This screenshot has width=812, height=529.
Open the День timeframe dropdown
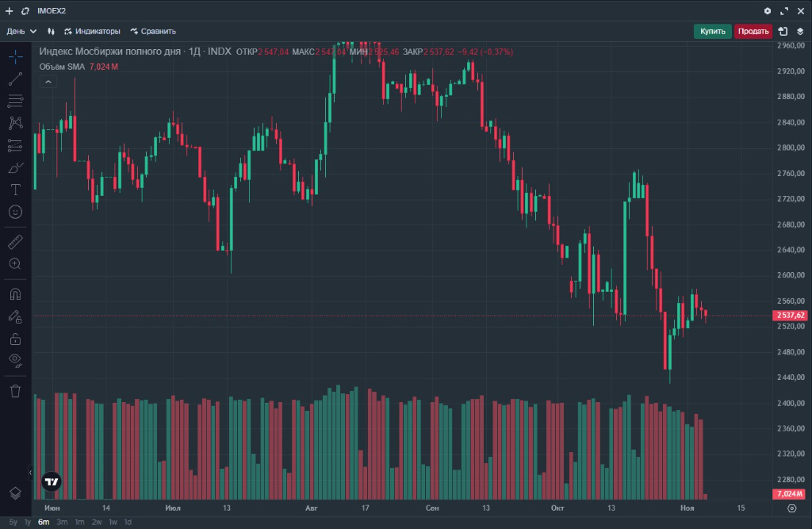point(21,32)
